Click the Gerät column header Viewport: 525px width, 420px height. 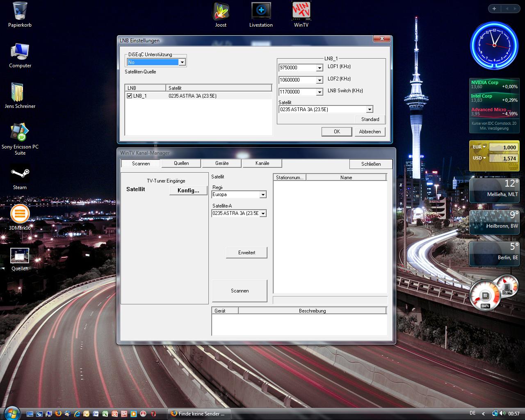click(x=225, y=311)
